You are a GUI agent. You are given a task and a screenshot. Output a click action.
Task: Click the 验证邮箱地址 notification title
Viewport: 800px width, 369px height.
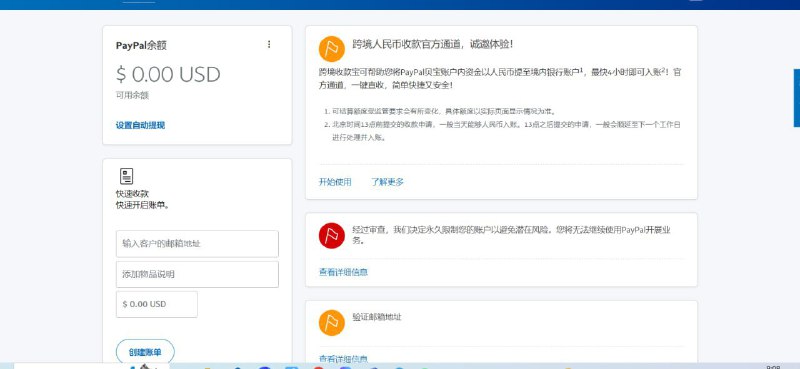pyautogui.click(x=377, y=317)
